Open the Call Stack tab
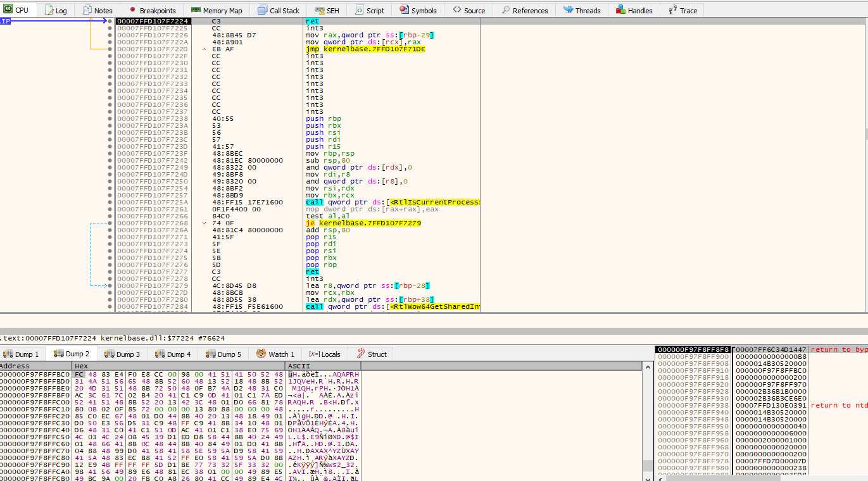 coord(279,10)
